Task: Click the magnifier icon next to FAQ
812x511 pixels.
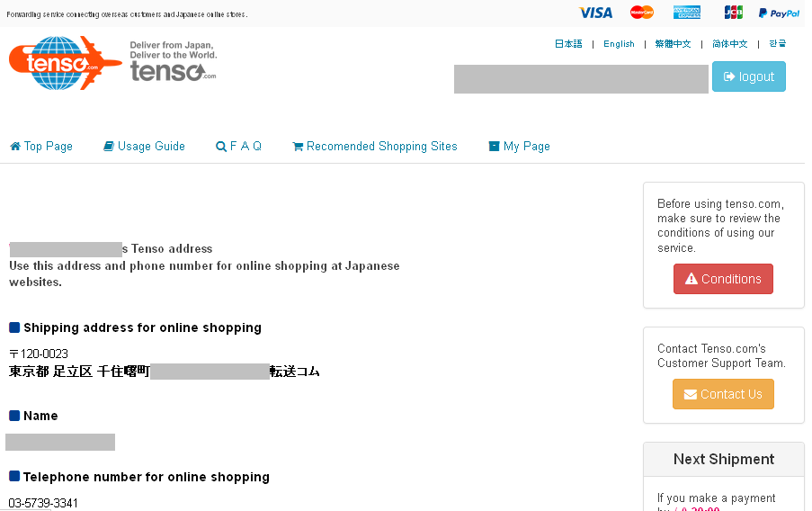Action: 221,147
